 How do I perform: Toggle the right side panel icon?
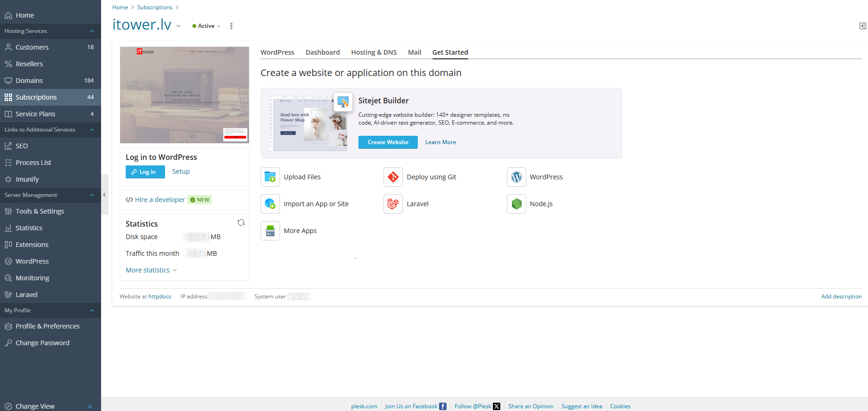862,26
